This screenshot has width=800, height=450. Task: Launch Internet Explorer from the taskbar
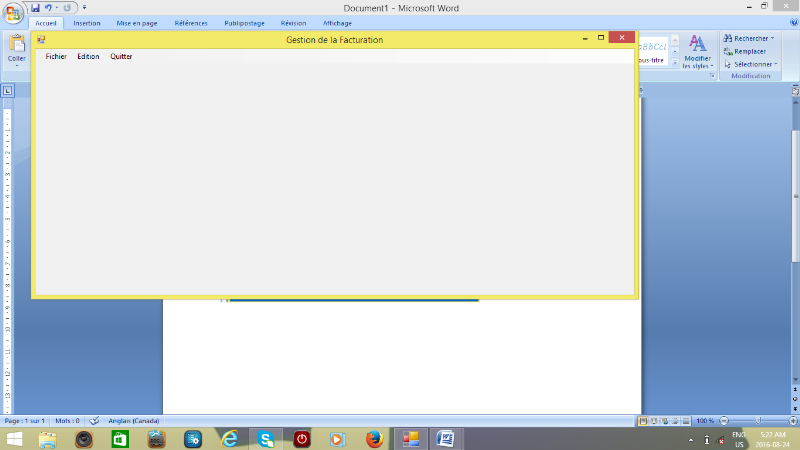click(x=229, y=439)
